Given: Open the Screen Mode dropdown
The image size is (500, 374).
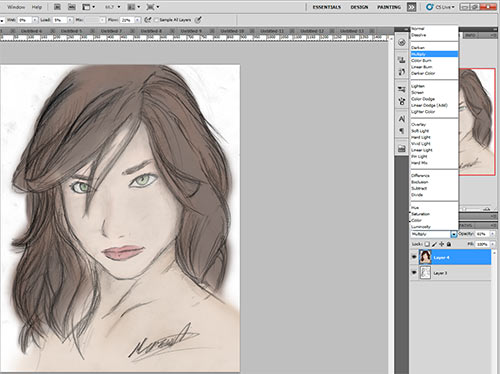Looking at the screenshot, I should (153, 7).
